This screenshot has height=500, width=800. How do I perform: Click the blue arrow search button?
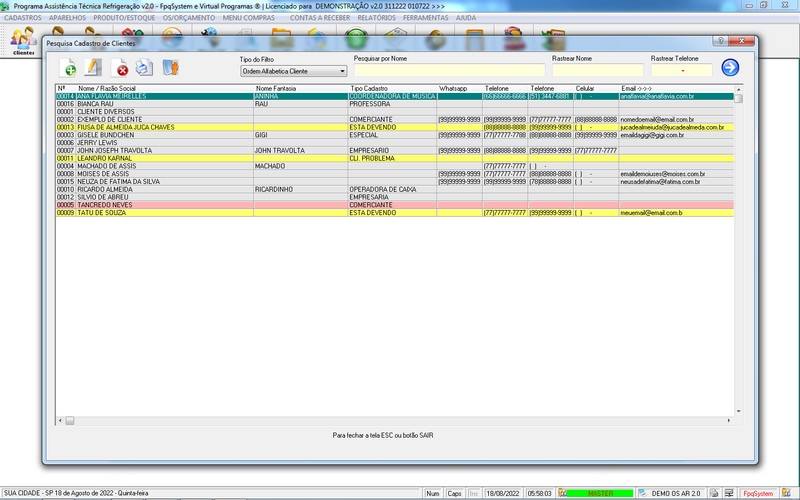(x=730, y=67)
